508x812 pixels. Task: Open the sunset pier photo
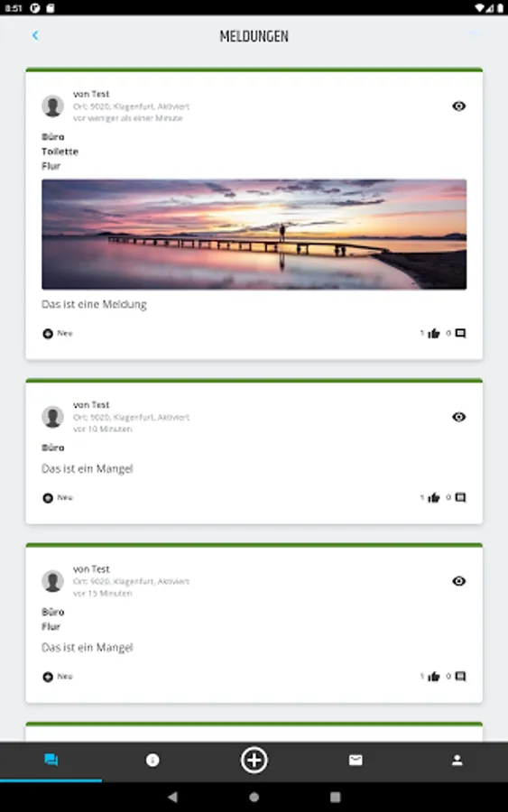(254, 234)
